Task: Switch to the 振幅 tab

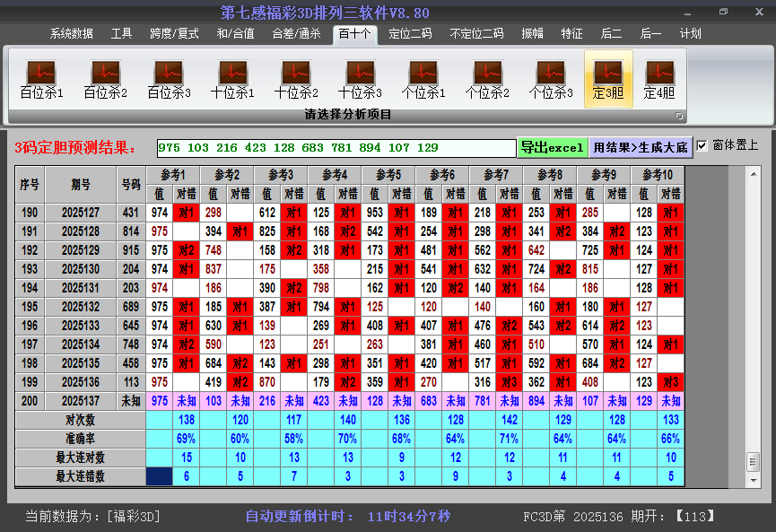Action: point(533,34)
